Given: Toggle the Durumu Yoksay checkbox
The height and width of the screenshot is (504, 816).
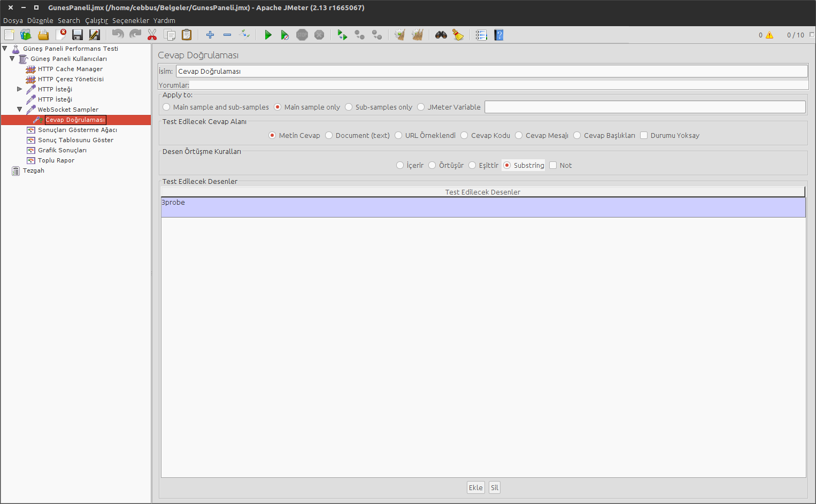Looking at the screenshot, I should coord(644,136).
